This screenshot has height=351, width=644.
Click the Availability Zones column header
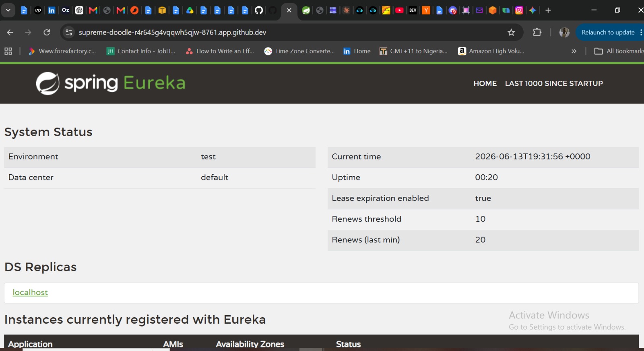pyautogui.click(x=250, y=344)
